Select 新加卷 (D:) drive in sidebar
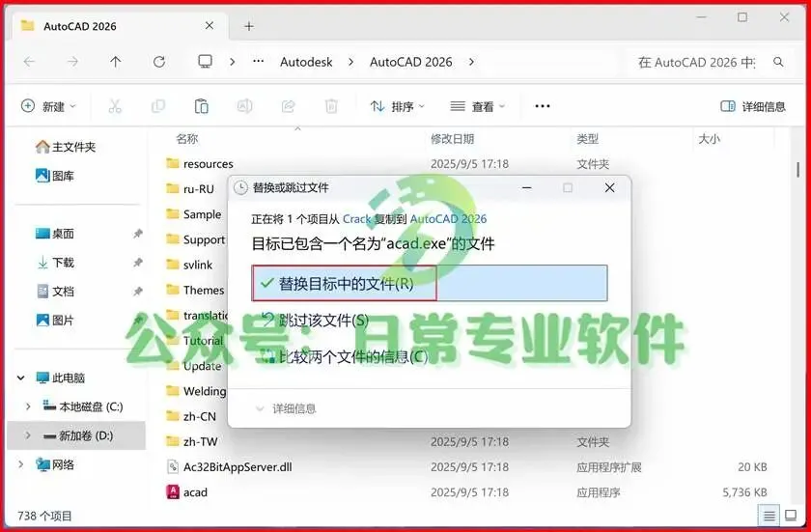The height and width of the screenshot is (532, 811). tap(77, 435)
